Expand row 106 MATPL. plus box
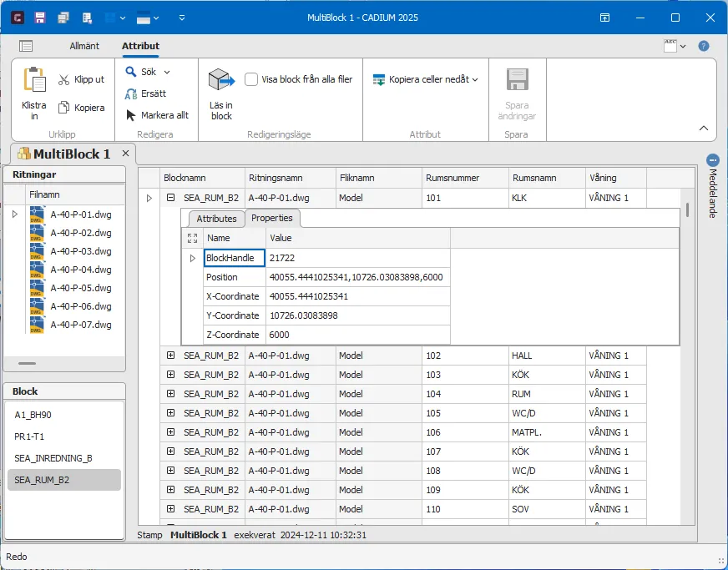 coord(171,432)
